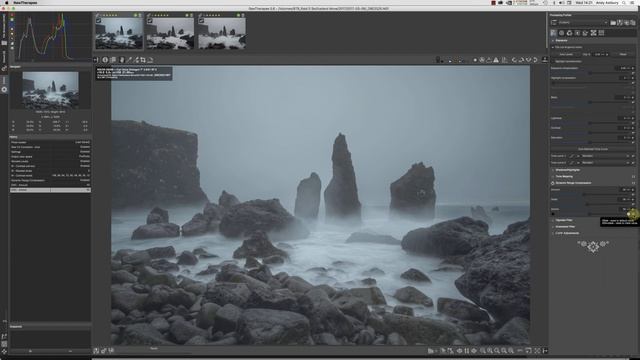Open the Apple menu
The image size is (640, 360).
pyautogui.click(x=6, y=2)
